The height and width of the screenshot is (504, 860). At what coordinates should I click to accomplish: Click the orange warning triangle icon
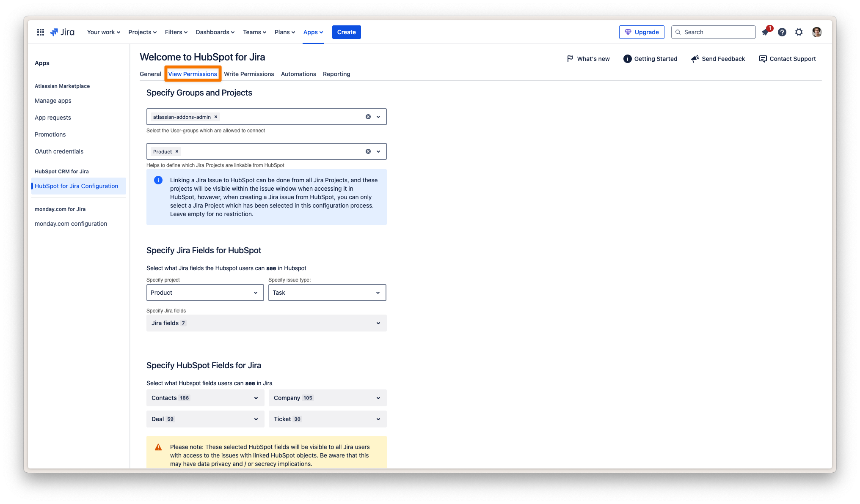pyautogui.click(x=158, y=447)
